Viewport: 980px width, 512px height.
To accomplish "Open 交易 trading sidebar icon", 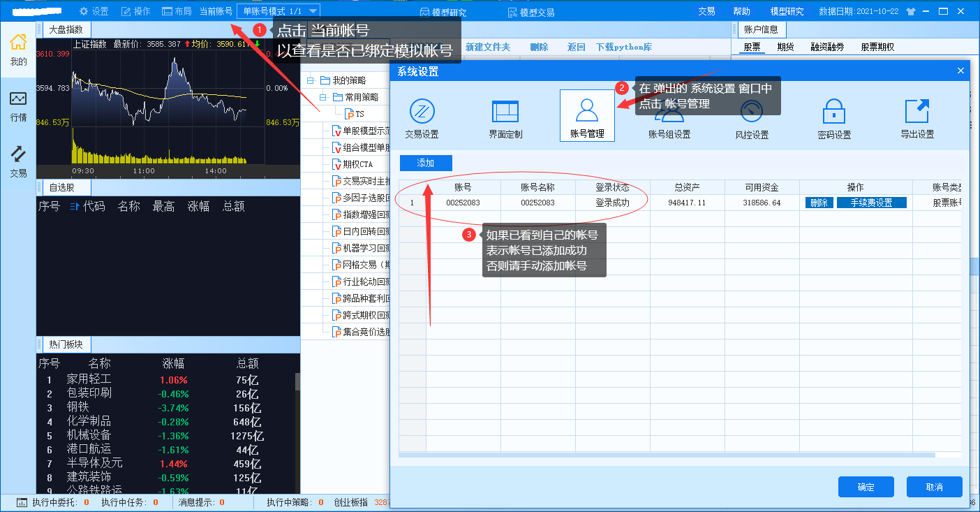I will pos(18,161).
